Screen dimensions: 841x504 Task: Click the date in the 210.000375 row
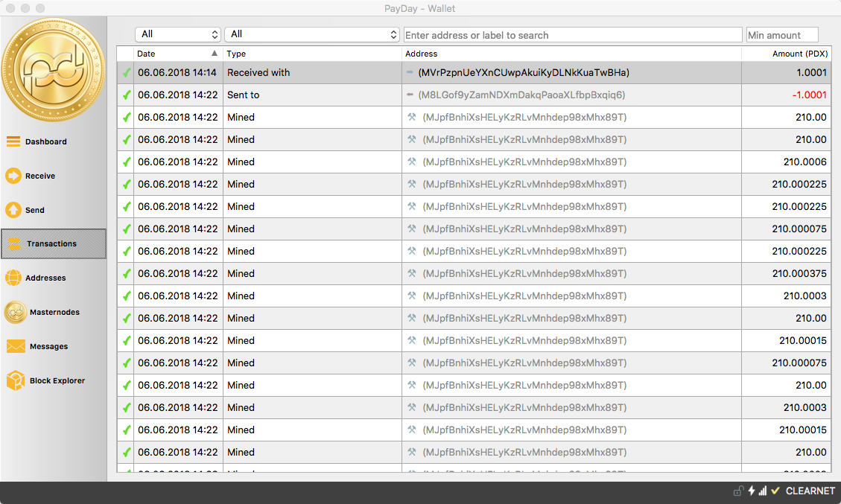pos(177,273)
